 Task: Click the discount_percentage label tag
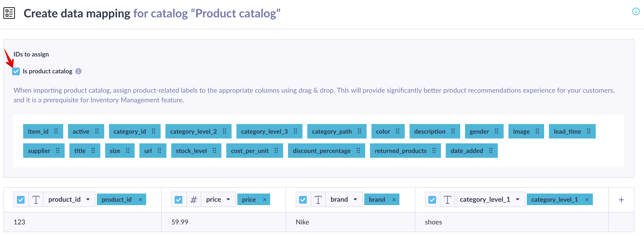point(322,151)
